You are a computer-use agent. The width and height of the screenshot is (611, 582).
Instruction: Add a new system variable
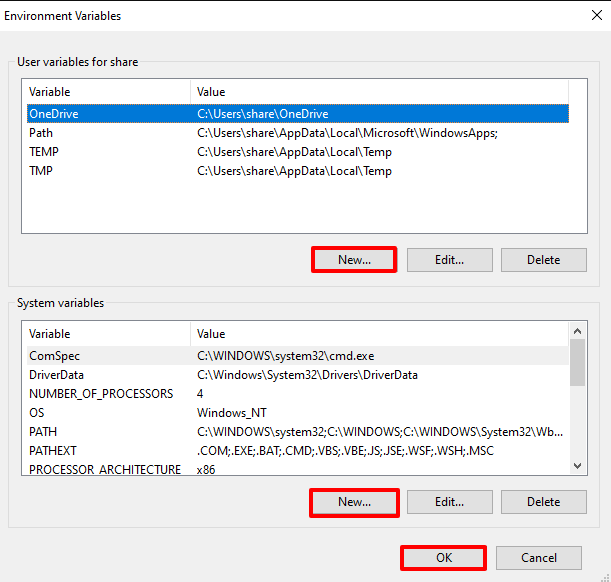tap(354, 502)
